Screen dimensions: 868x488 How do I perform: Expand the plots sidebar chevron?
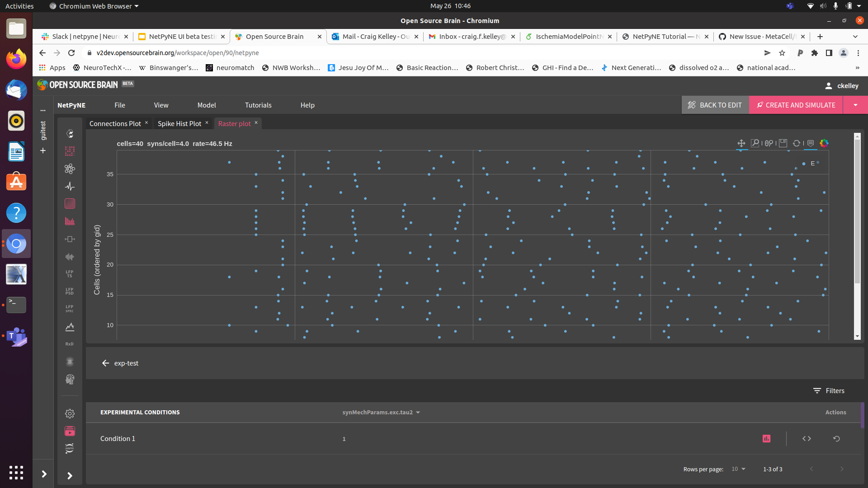point(70,475)
